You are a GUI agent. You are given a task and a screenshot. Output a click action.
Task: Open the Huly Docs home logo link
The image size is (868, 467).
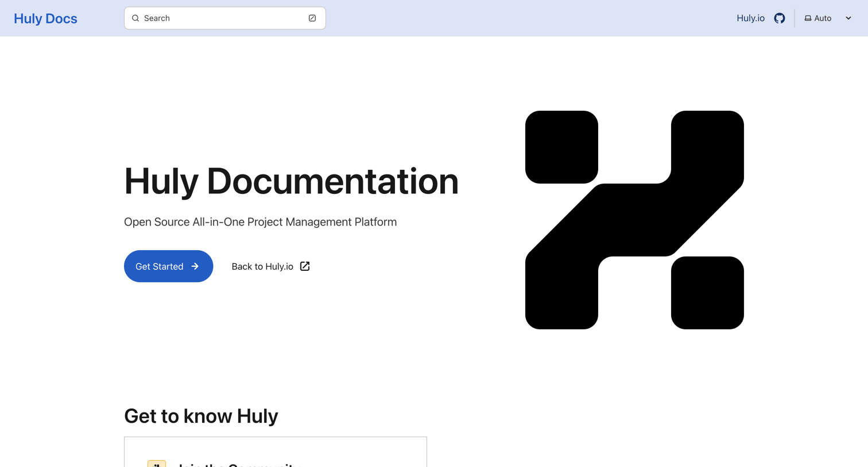[x=45, y=18]
